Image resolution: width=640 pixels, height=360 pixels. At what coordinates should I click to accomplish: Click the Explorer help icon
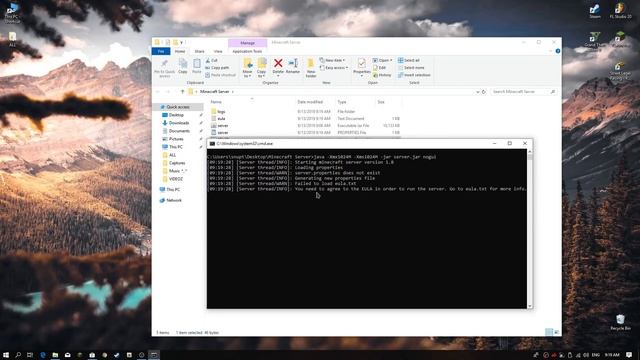click(558, 51)
